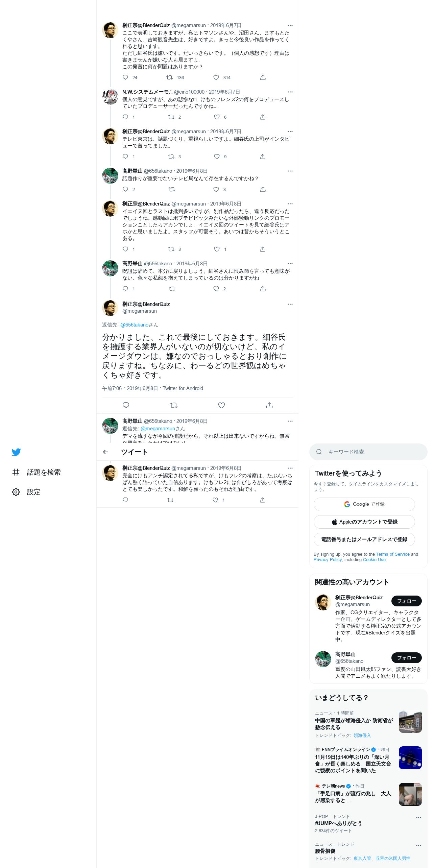Open 設定 in the sidebar
The width and height of the screenshot is (434, 868).
point(33,492)
